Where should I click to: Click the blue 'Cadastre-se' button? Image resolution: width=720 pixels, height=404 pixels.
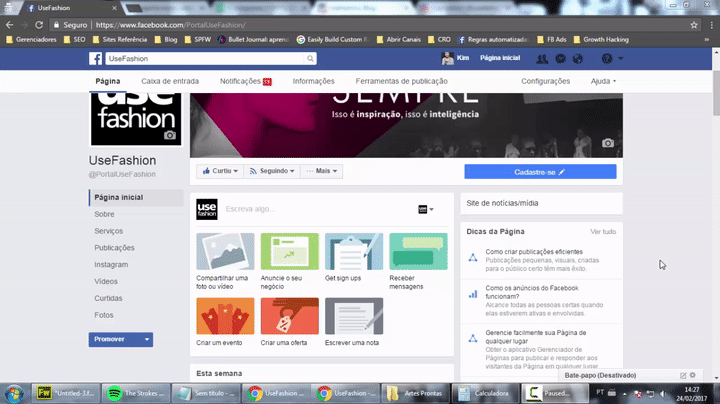click(540, 172)
